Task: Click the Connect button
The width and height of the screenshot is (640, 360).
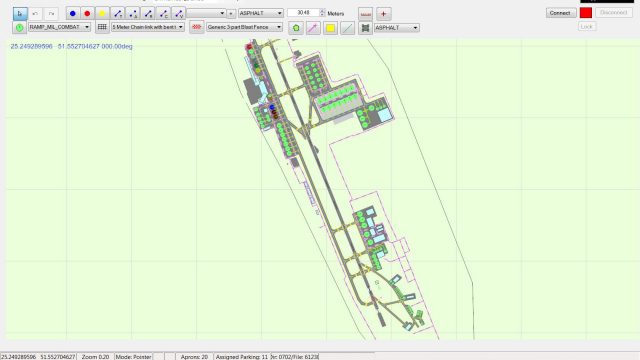Action: click(x=561, y=13)
